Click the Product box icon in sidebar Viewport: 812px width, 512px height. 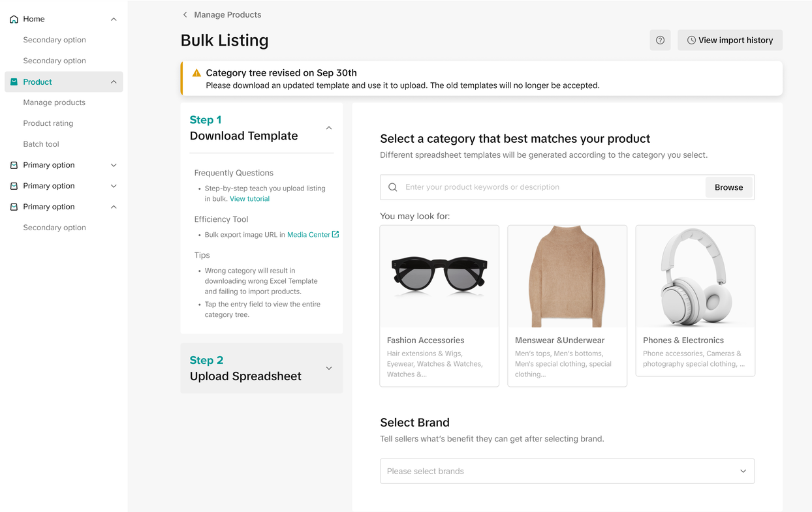tap(14, 82)
